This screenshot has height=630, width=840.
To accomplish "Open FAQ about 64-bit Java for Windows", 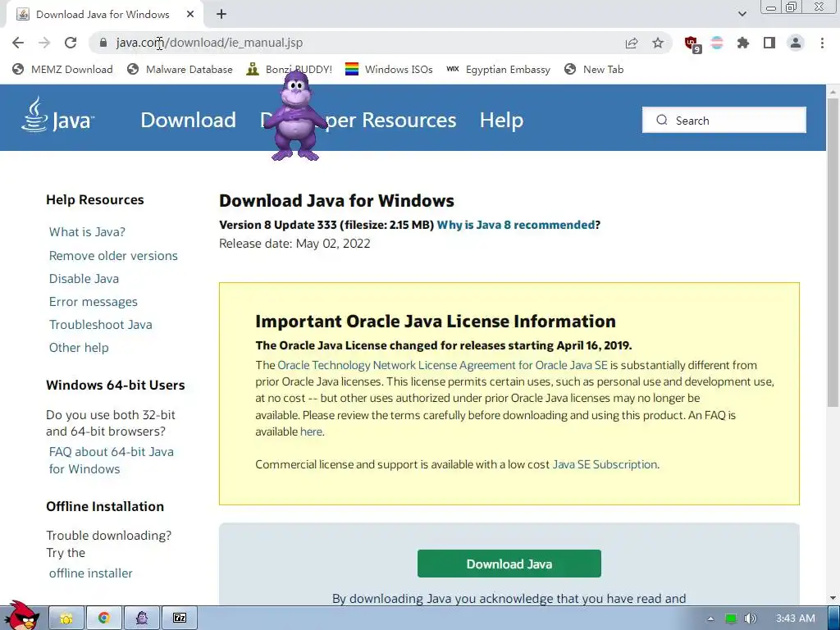I will coord(112,460).
